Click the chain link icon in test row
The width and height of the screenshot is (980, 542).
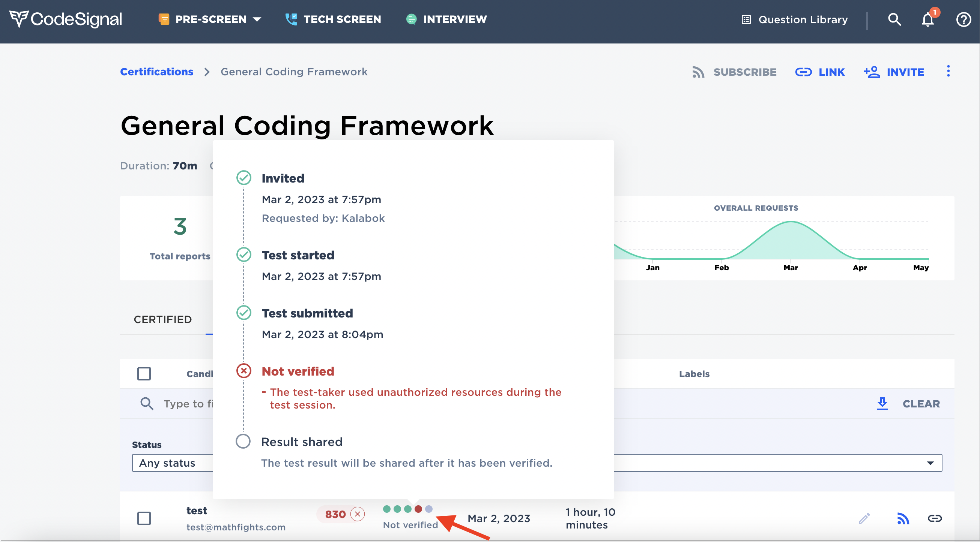pos(934,518)
